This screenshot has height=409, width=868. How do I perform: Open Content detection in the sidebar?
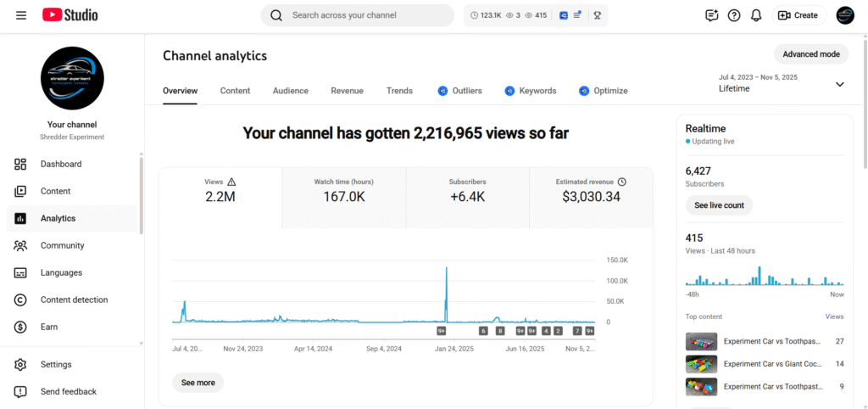pyautogui.click(x=74, y=300)
